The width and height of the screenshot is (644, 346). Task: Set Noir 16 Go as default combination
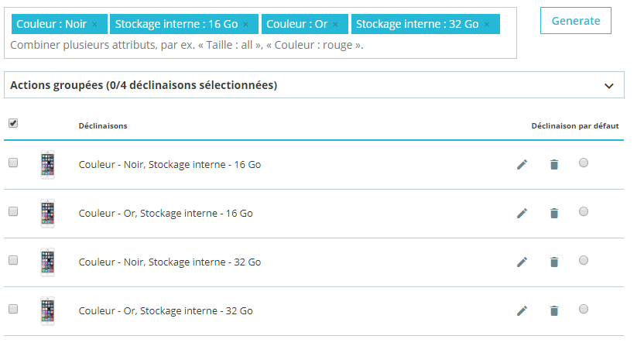583,163
